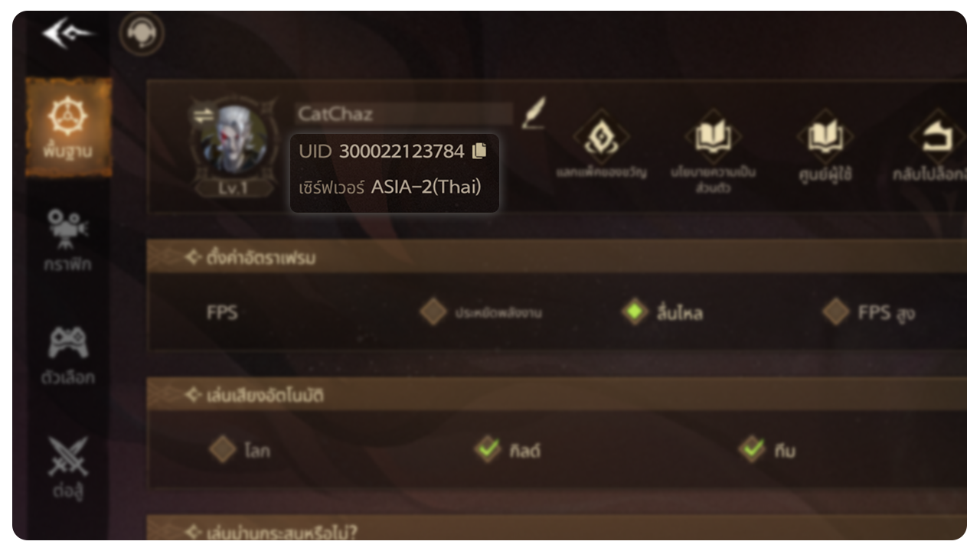
Task: Select the power saving FPS option
Action: 433,312
